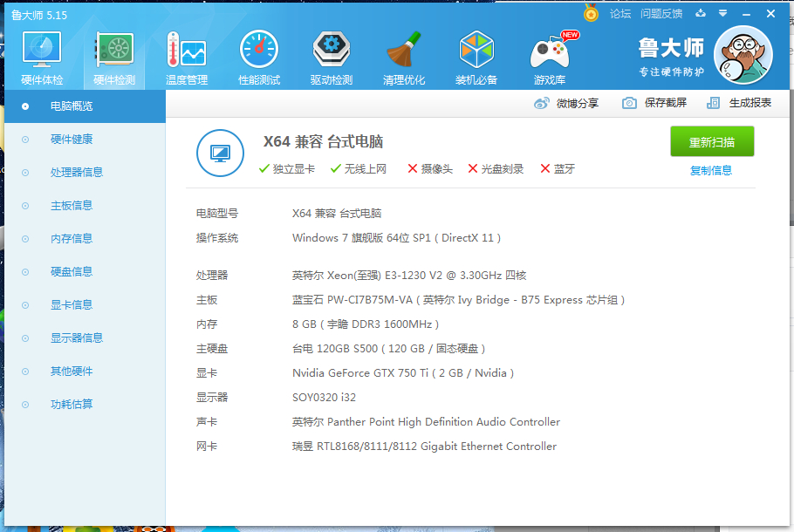Screen dimensions: 794x532
Task: Click the gold medal icon in title bar
Action: click(x=591, y=13)
